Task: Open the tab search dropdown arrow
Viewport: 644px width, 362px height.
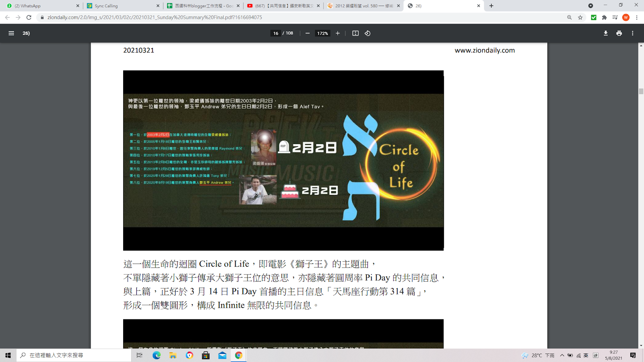Action: click(590, 6)
